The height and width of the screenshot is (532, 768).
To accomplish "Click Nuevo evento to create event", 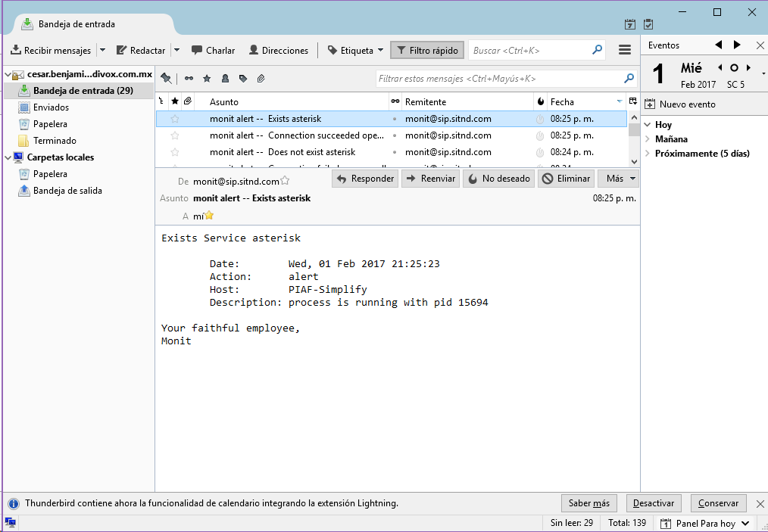I will point(680,104).
